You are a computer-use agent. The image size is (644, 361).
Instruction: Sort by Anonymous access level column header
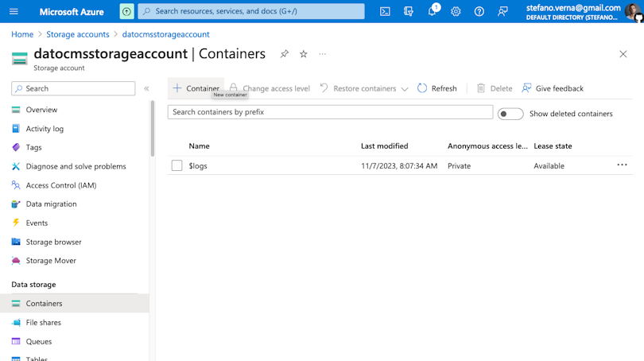[x=487, y=146]
